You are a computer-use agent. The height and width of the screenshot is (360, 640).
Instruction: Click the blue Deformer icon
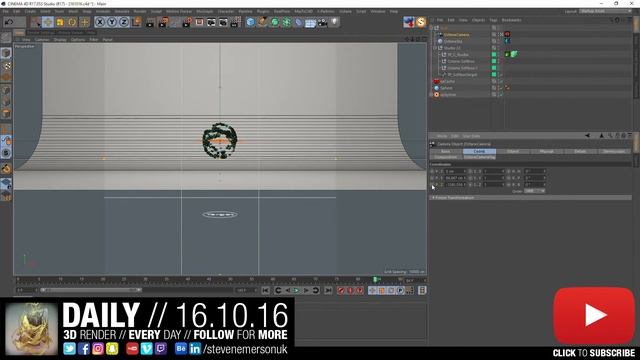pos(299,22)
